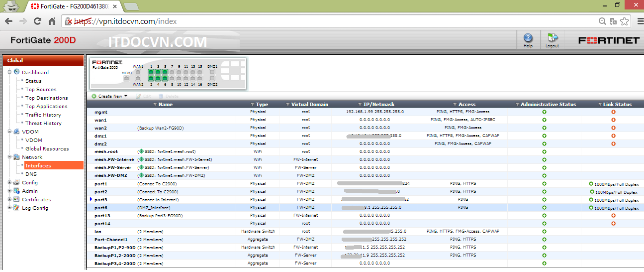Click the MGMT port on faceplate diagram
The image size is (644, 272).
[126, 78]
